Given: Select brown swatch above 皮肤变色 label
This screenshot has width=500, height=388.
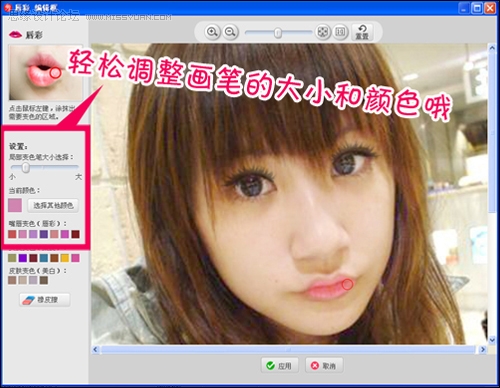Looking at the screenshot, I should [54, 258].
